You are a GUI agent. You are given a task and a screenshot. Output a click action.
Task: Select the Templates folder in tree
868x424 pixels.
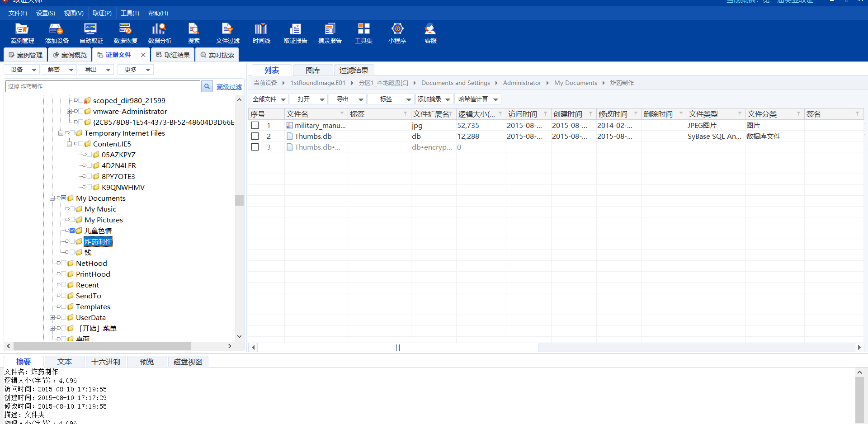click(x=93, y=306)
